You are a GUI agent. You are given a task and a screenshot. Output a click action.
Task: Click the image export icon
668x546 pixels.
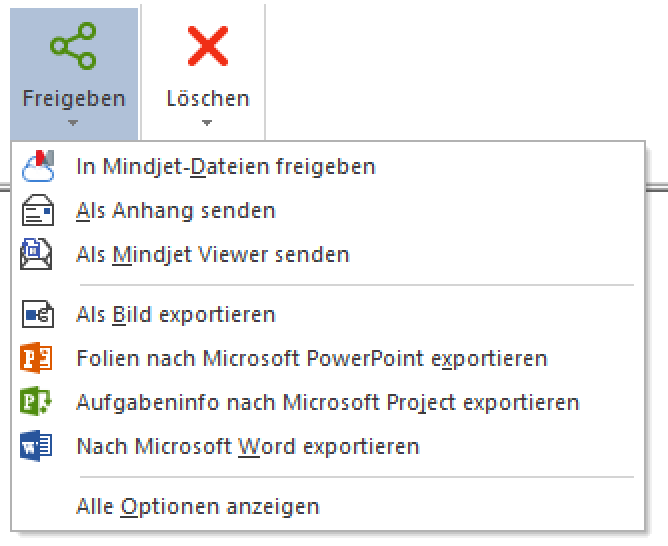[38, 314]
